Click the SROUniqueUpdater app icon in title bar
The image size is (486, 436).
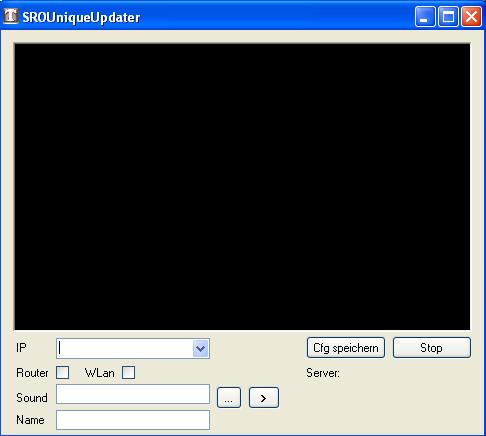click(x=10, y=16)
